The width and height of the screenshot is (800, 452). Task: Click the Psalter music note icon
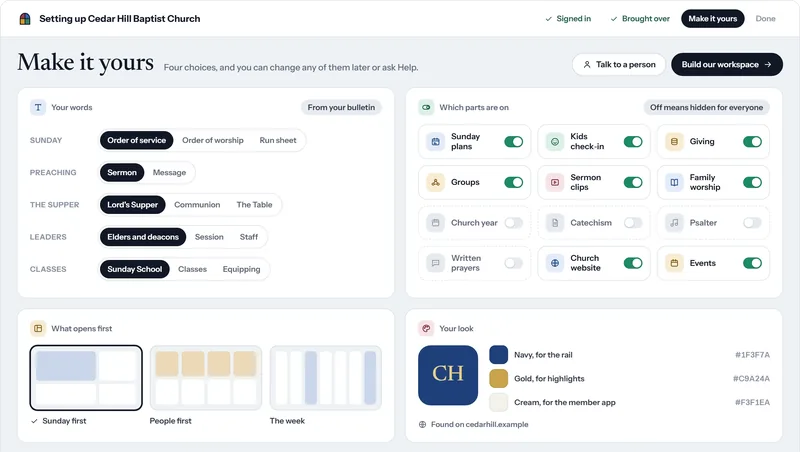pos(674,223)
